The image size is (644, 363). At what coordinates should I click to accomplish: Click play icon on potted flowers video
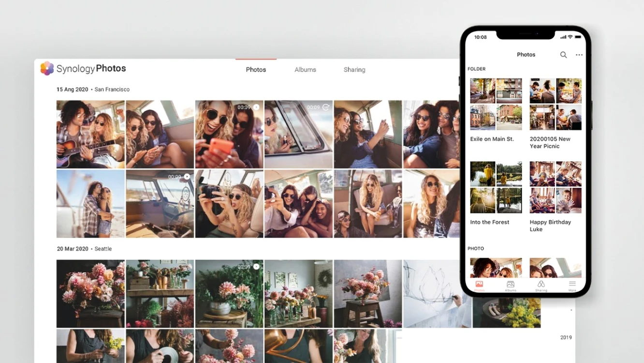(256, 267)
